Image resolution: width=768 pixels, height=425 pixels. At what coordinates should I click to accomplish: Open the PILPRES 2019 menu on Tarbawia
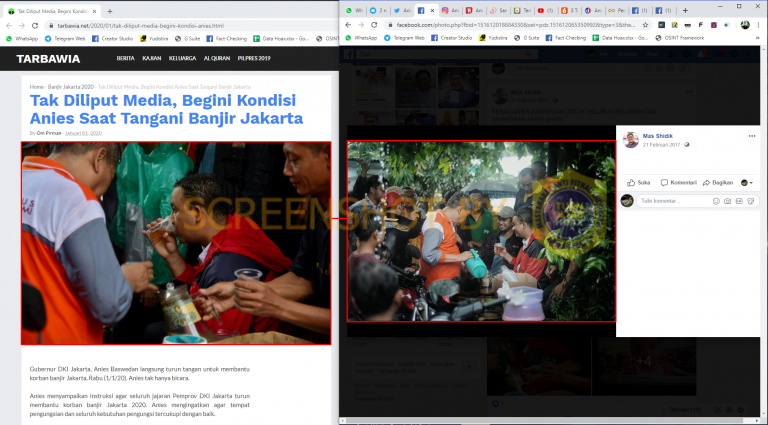click(x=254, y=58)
